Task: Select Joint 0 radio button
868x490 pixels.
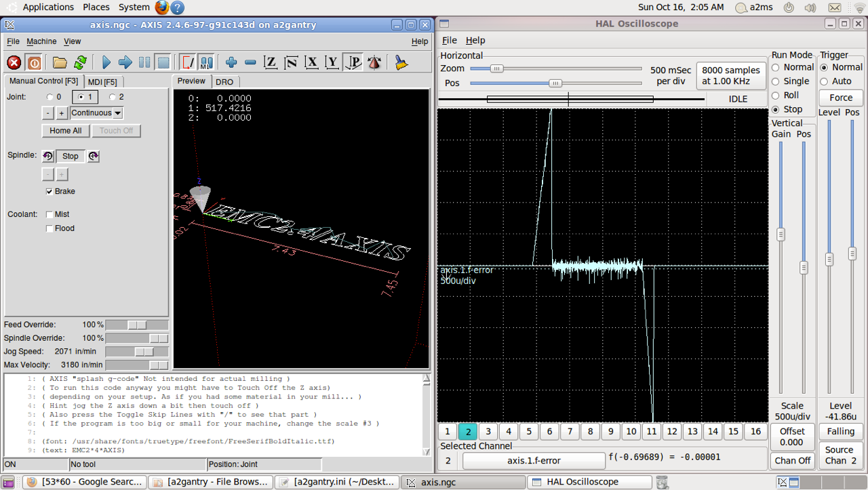Action: [50, 97]
